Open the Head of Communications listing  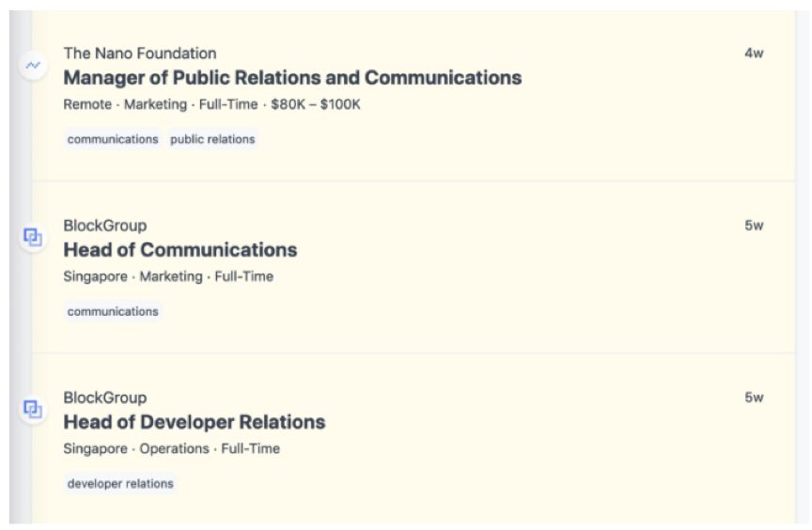(180, 250)
